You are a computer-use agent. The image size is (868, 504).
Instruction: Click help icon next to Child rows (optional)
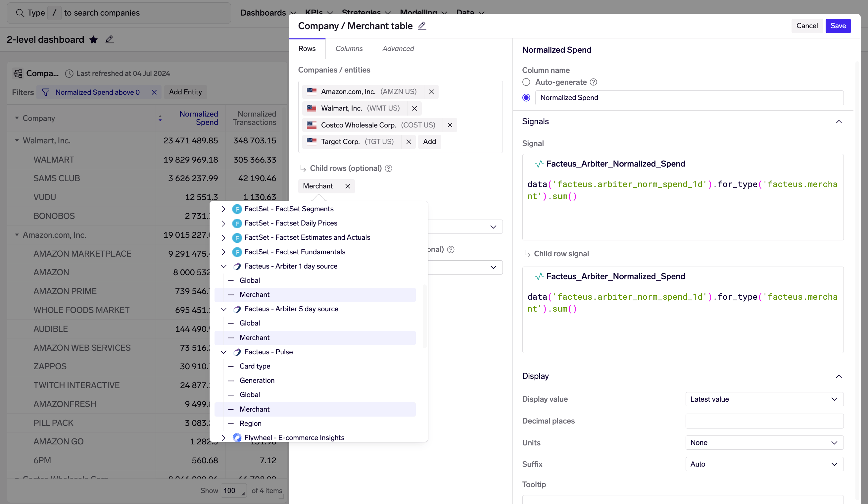(389, 168)
